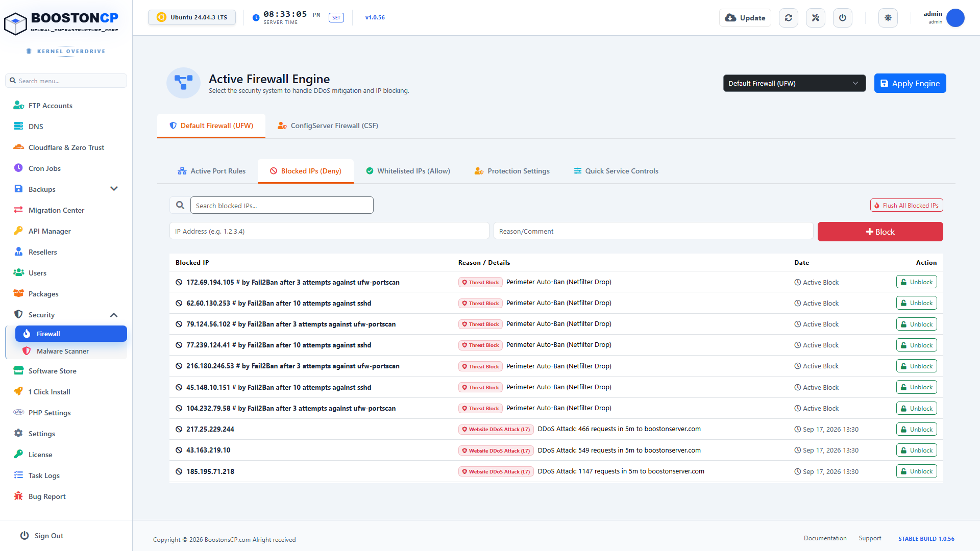This screenshot has height=551, width=980.
Task: Click the red Block button
Action: click(880, 232)
